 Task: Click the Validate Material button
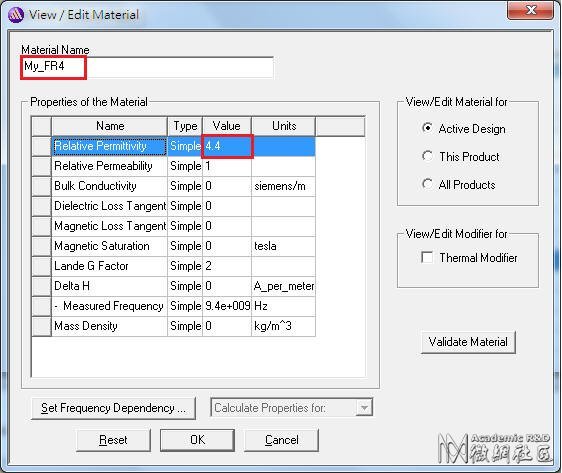(x=468, y=342)
